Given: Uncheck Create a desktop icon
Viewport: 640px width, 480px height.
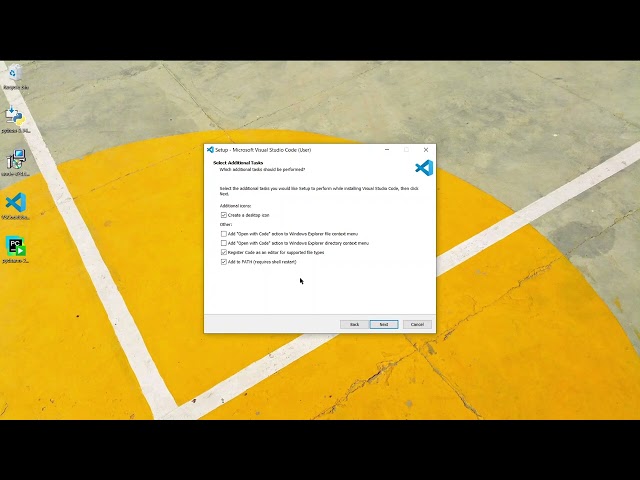Looking at the screenshot, I should coord(224,215).
